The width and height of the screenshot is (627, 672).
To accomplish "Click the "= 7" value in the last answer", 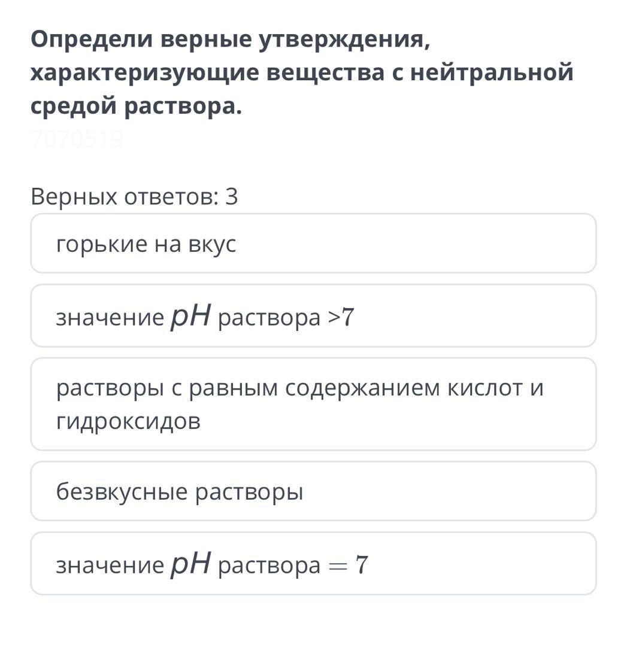I will coord(349,565).
